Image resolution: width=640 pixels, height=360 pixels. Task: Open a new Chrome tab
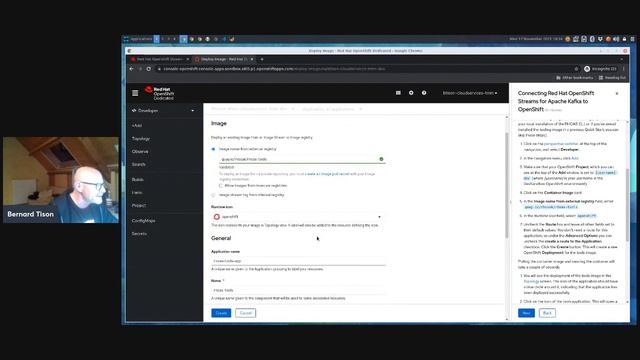point(262,59)
